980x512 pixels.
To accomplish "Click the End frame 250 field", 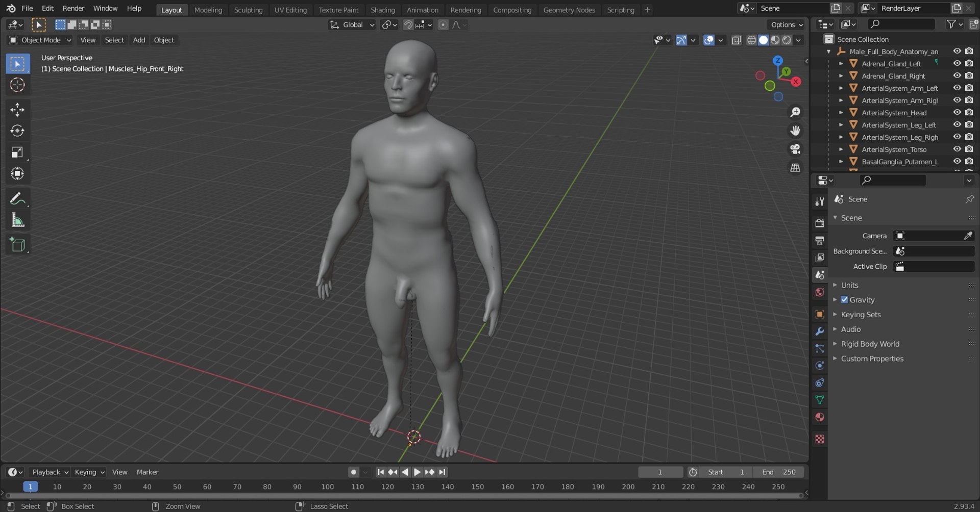I will pyautogui.click(x=779, y=472).
